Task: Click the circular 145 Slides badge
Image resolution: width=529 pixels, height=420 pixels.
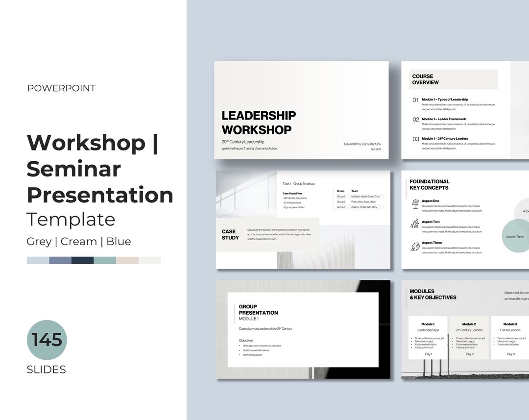Action: [47, 341]
